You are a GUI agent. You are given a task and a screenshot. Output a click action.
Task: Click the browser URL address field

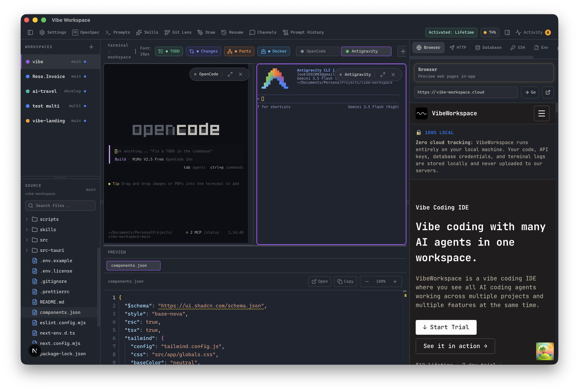point(466,92)
